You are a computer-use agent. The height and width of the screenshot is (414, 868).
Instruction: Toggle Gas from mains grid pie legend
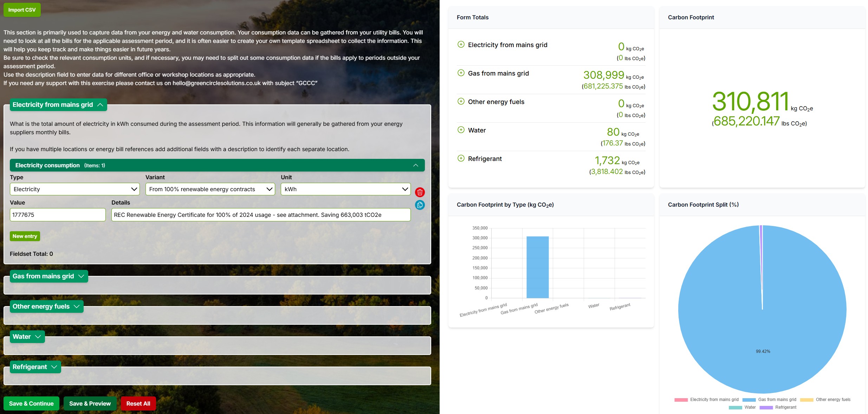point(769,400)
